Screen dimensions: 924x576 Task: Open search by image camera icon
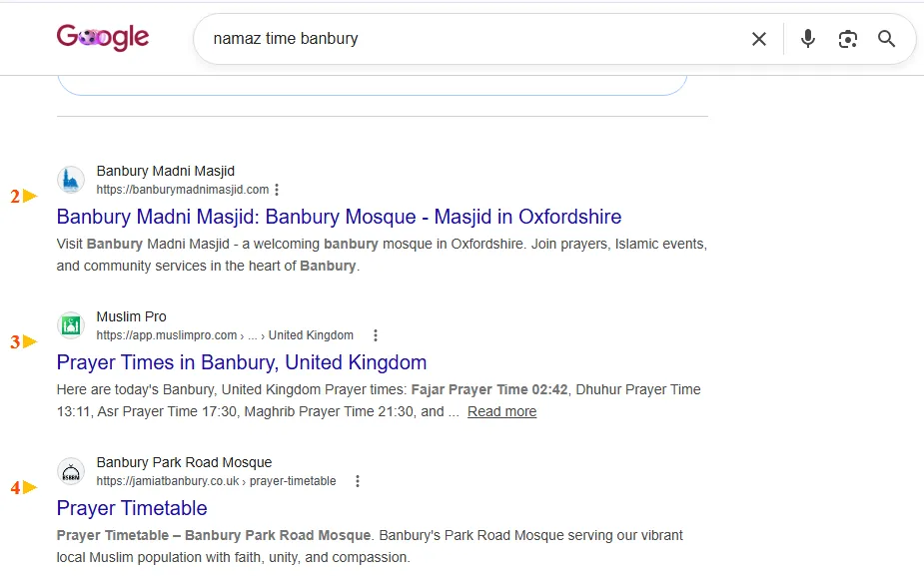(x=847, y=39)
